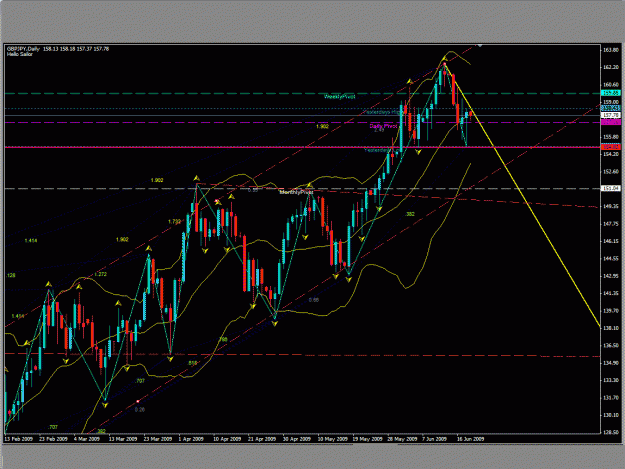Select the WeeklyPivot label on the chart
This screenshot has width=625, height=469.
[340, 96]
